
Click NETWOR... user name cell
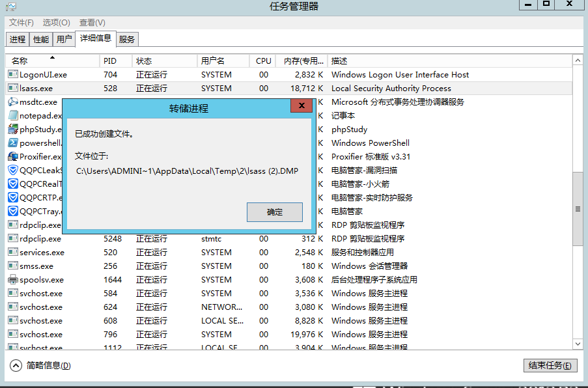221,307
